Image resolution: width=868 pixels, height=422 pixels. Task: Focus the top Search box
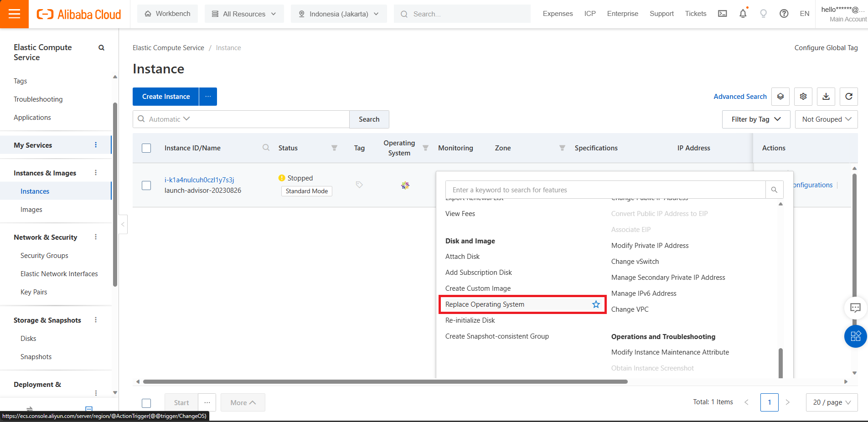pyautogui.click(x=462, y=14)
